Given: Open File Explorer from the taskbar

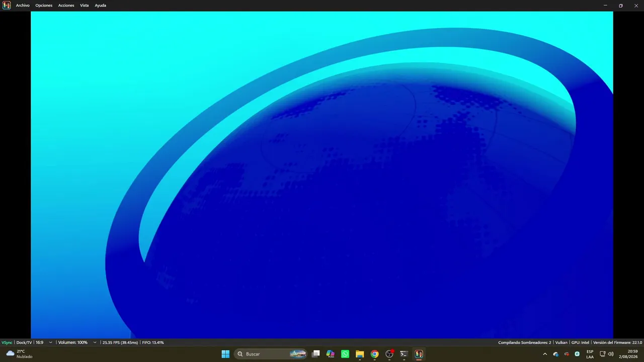Looking at the screenshot, I should pos(360,354).
